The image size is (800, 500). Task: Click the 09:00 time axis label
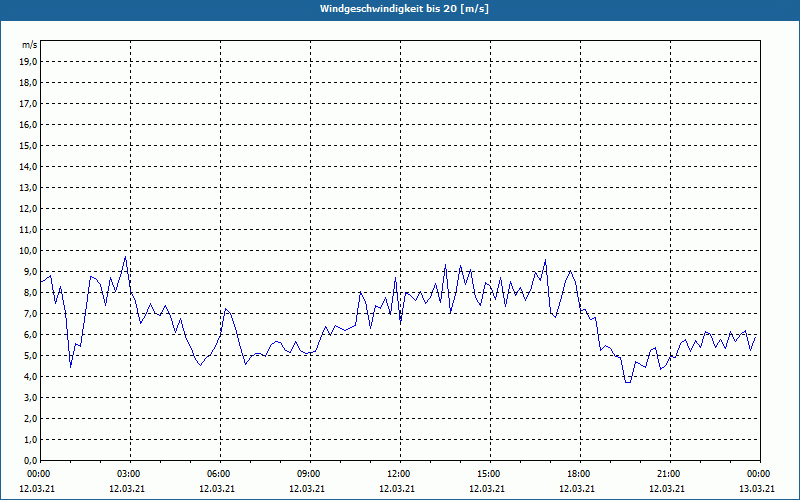click(x=310, y=474)
